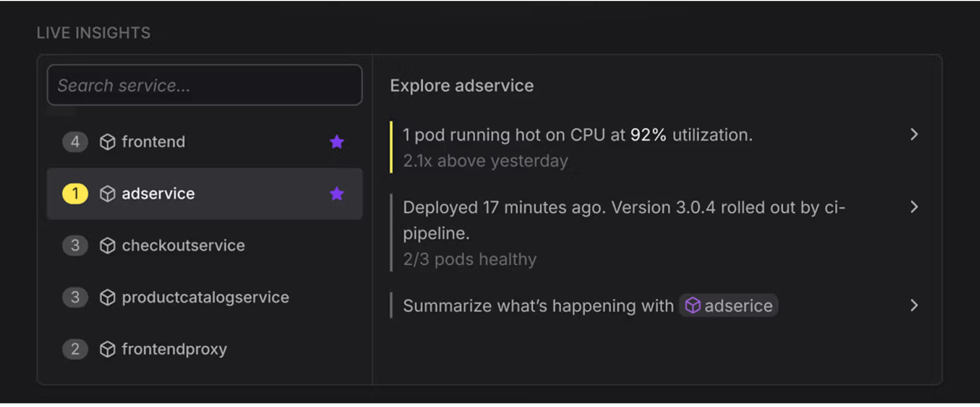Select the frontendproxy service row

[204, 349]
